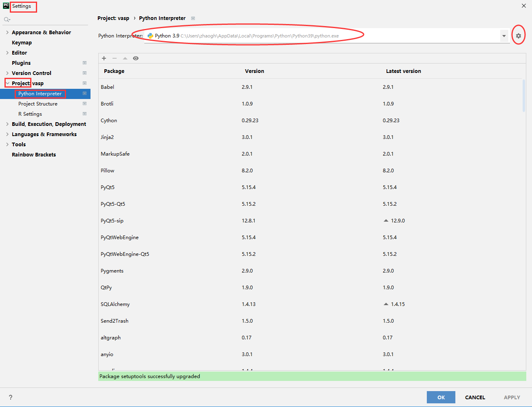The width and height of the screenshot is (532, 407).
Task: Sort by Latest version column header
Action: 404,71
